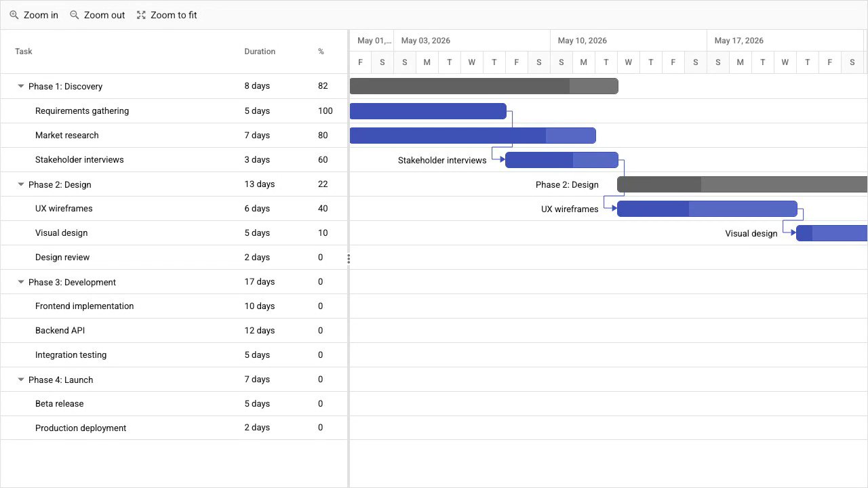Screen dimensions: 868x488
Task: Select the UX wireframes grid row
Action: (174, 209)
